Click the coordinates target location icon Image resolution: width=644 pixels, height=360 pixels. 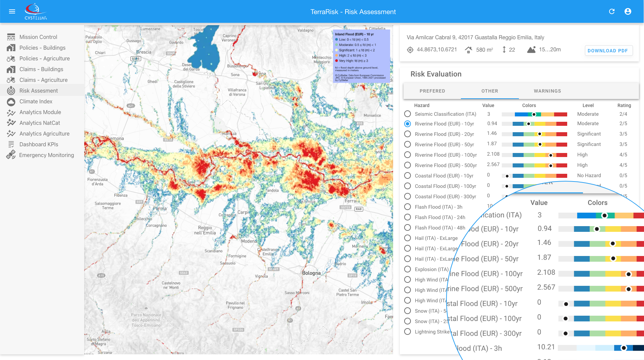(x=410, y=50)
